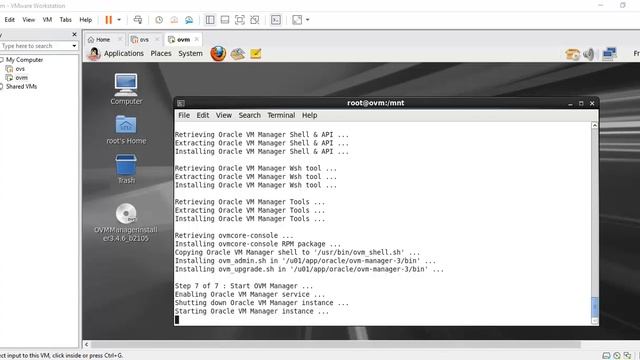This screenshot has height=360, width=640.
Task: Open the notes icon in guest panel
Action: [256, 53]
